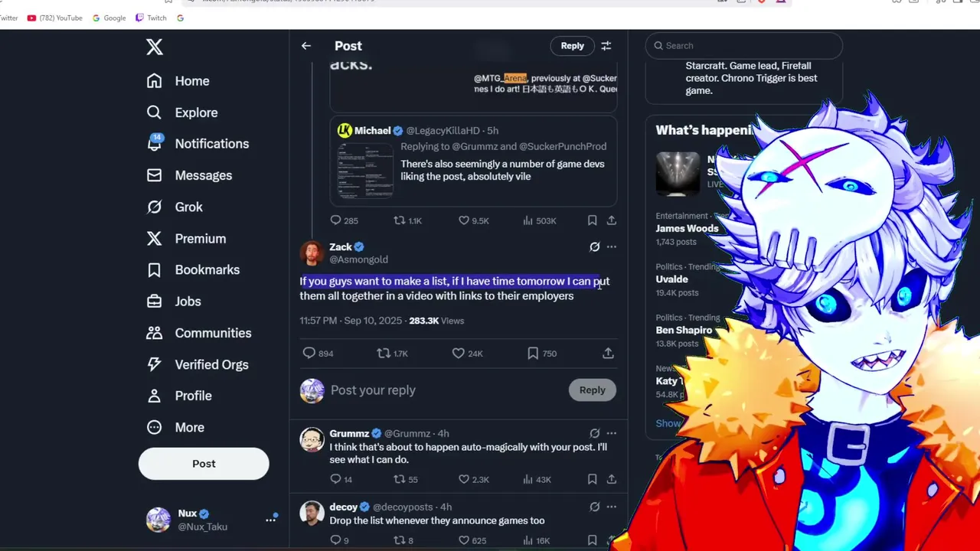
Task: Click Grummz profile avatar
Action: 312,440
